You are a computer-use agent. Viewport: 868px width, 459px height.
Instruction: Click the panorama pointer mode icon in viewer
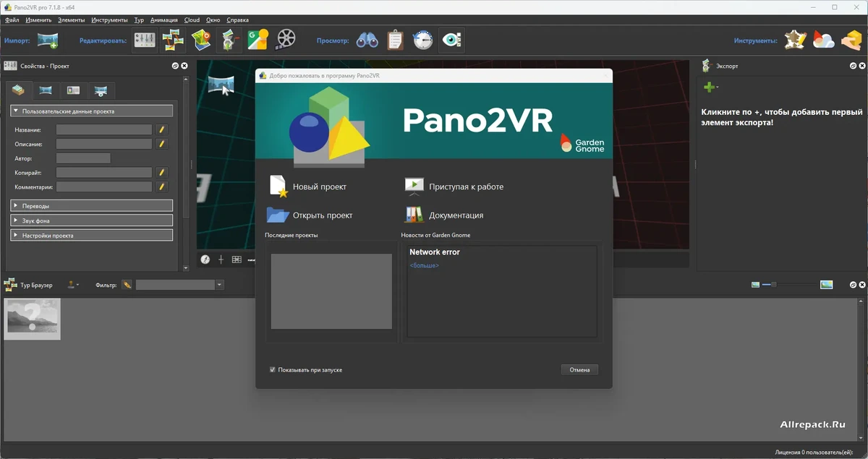(221, 85)
